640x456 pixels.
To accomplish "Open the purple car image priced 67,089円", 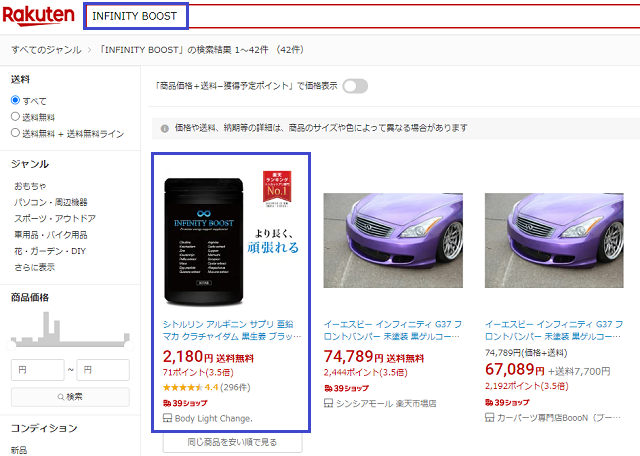I will tap(554, 240).
